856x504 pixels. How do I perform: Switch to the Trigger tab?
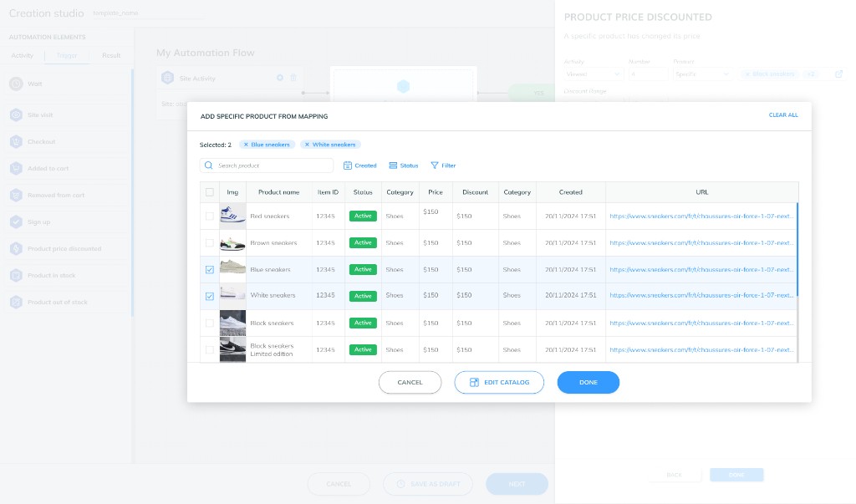pyautogui.click(x=67, y=55)
